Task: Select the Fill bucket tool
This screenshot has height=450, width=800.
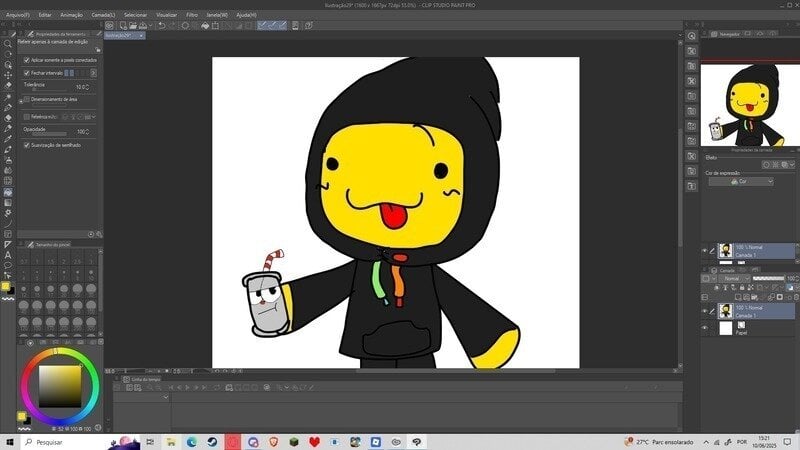Action: [8, 191]
